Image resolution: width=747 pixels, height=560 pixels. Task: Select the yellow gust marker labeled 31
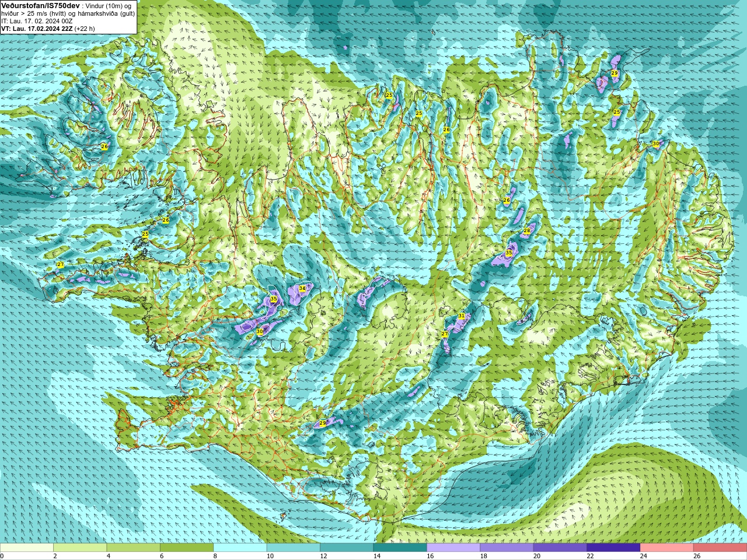click(x=462, y=316)
